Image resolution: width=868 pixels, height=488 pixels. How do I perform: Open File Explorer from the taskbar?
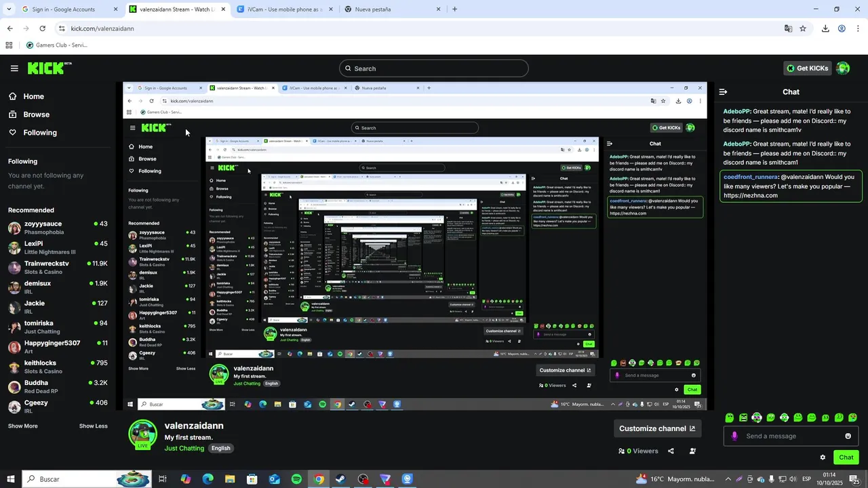point(230,479)
